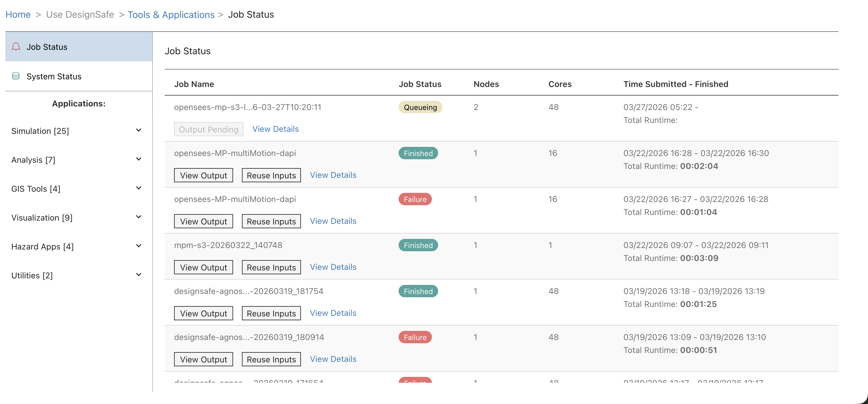Click the Time Submitted - Finished header
This screenshot has width=868, height=404.
[676, 84]
